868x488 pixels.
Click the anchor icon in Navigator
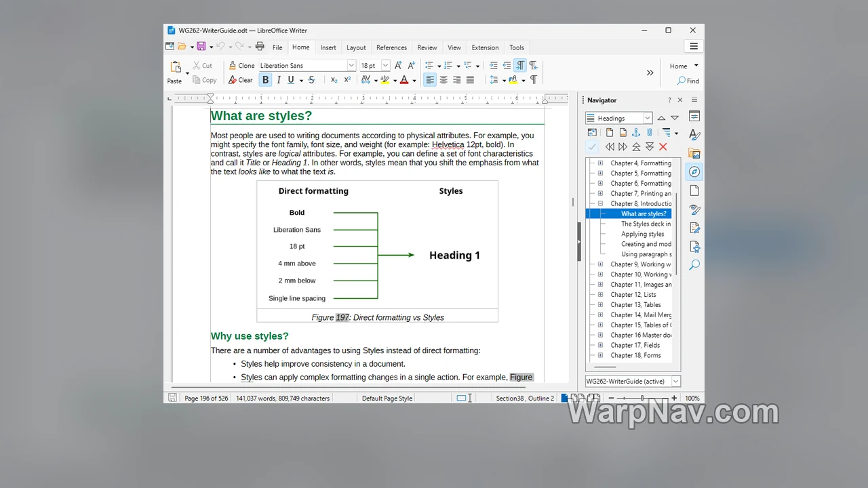tap(636, 133)
